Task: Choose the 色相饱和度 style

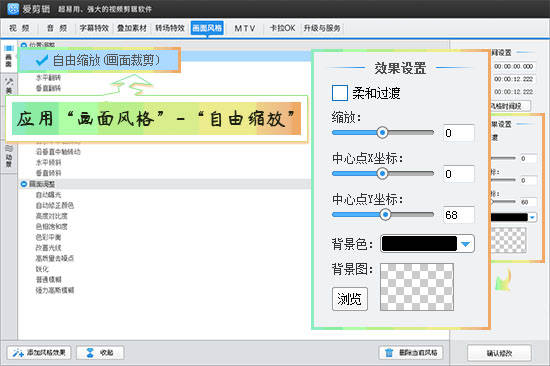Action: (52, 227)
